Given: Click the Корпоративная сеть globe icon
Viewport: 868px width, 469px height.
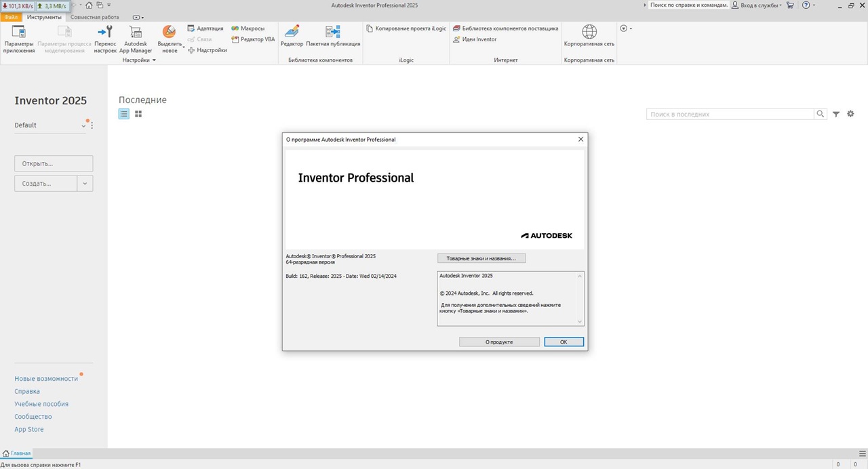Looking at the screenshot, I should tap(589, 32).
